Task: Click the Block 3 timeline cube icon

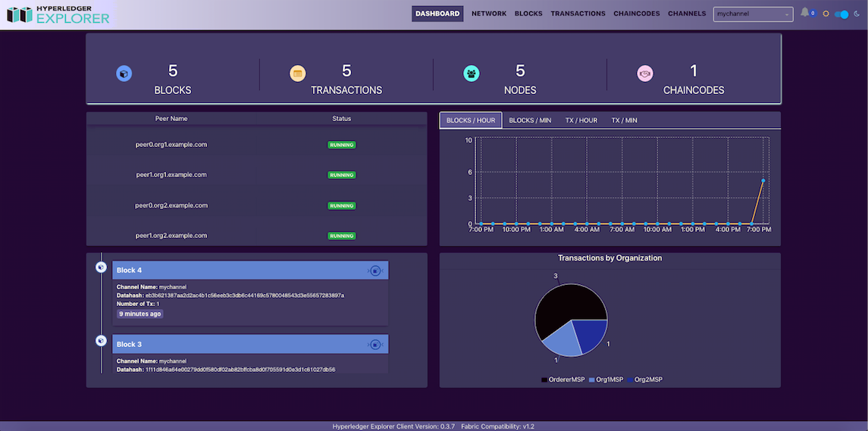Action: [101, 341]
